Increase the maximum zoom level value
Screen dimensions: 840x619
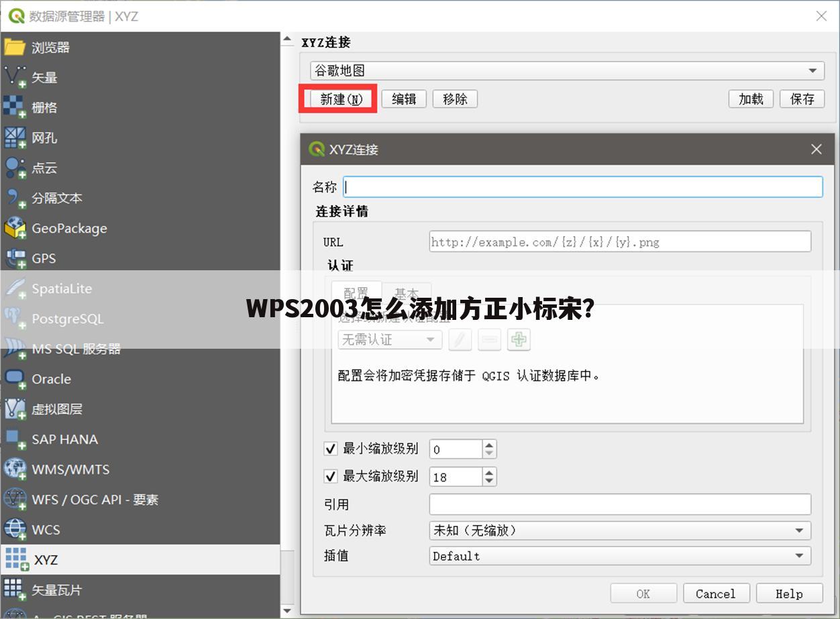(489, 472)
